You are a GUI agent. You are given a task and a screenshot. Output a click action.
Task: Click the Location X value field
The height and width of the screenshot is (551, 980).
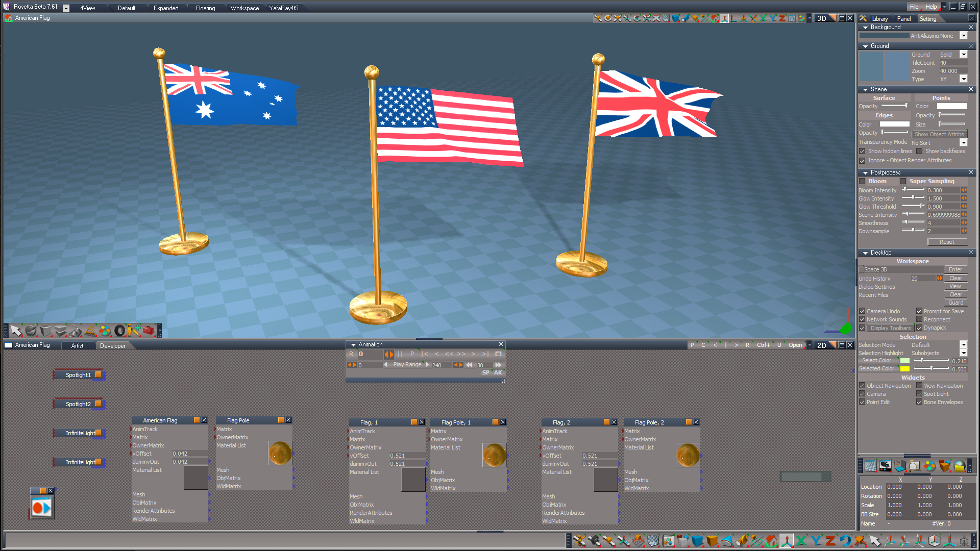coord(900,487)
